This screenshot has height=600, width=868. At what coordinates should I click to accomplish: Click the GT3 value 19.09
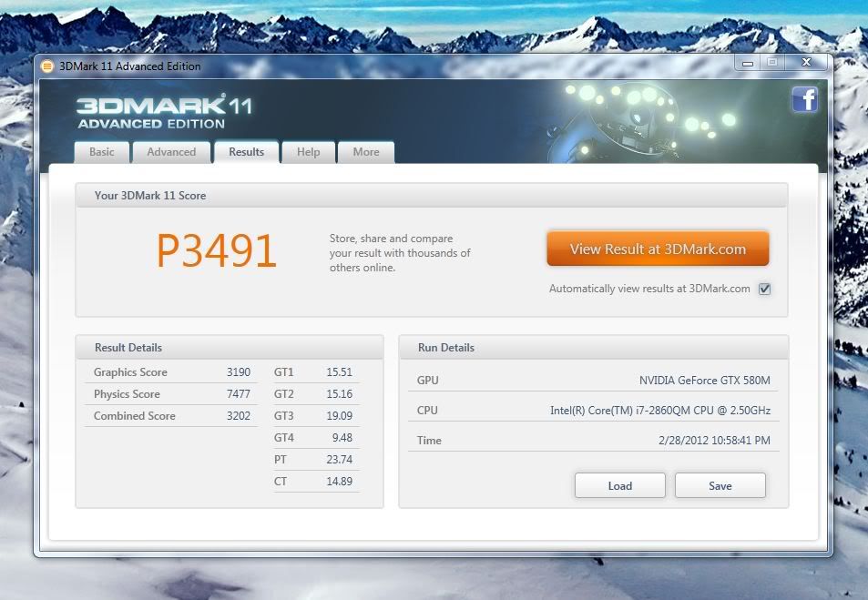[340, 416]
